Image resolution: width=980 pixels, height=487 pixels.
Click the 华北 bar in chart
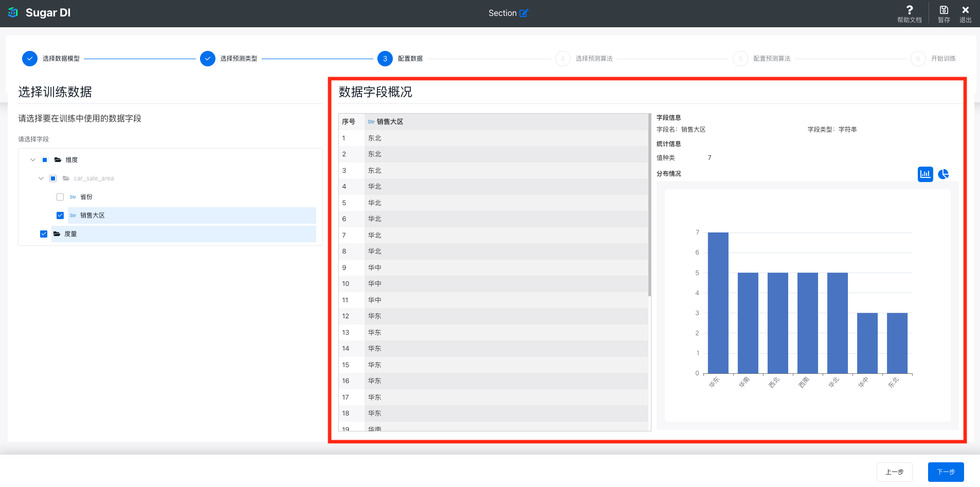pyautogui.click(x=838, y=323)
